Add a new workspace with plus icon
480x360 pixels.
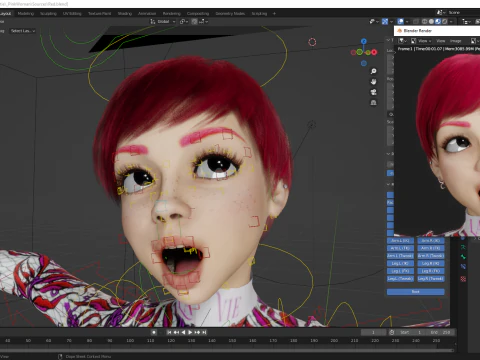[x=274, y=14]
